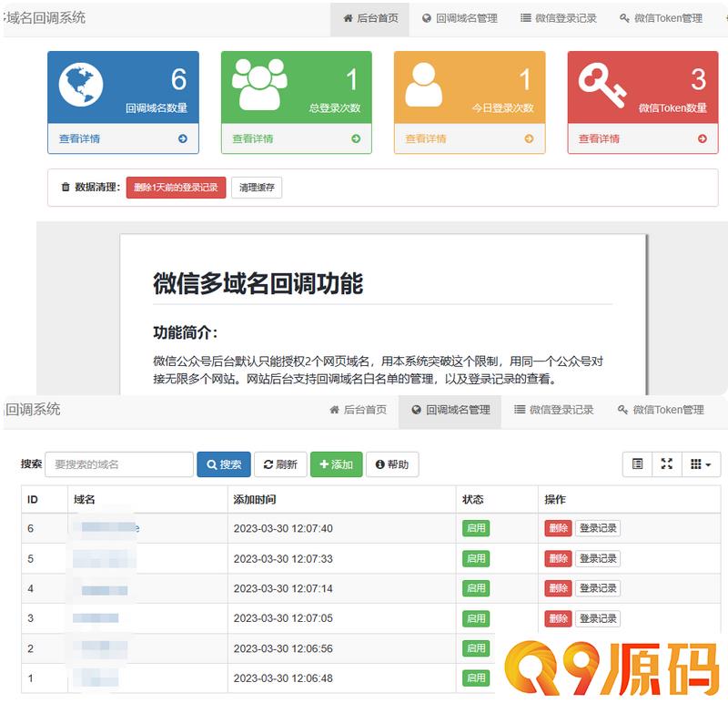The image size is (728, 703).
Task: Click orange arrow icon beside 查看详情
Action: tap(529, 138)
